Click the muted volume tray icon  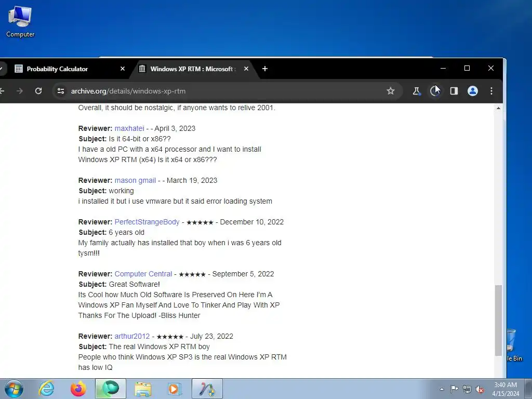pos(480,389)
